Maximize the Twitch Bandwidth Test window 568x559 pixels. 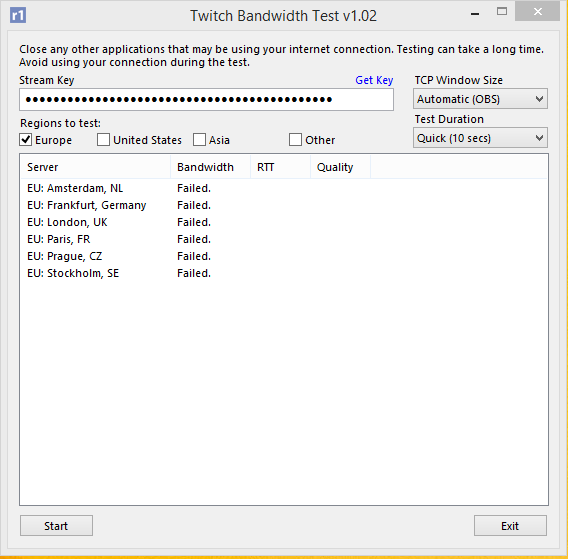(502, 12)
